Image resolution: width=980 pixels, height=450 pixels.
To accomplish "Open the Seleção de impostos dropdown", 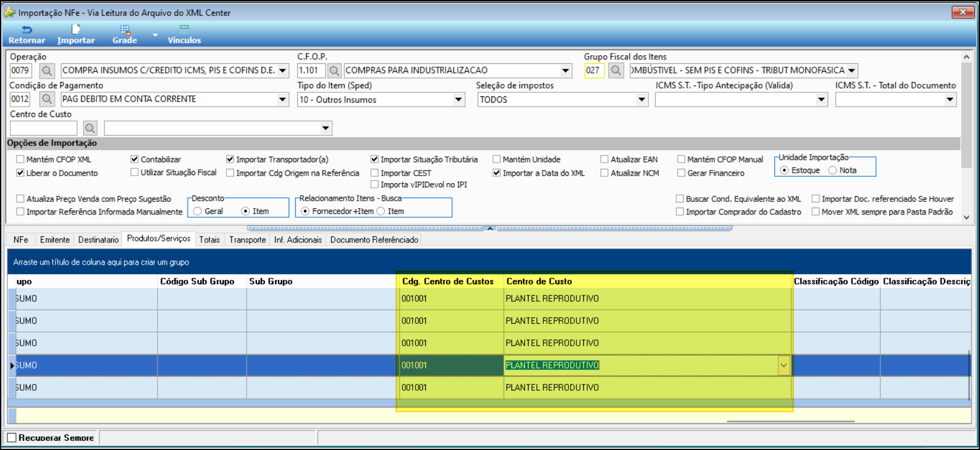I will (642, 100).
